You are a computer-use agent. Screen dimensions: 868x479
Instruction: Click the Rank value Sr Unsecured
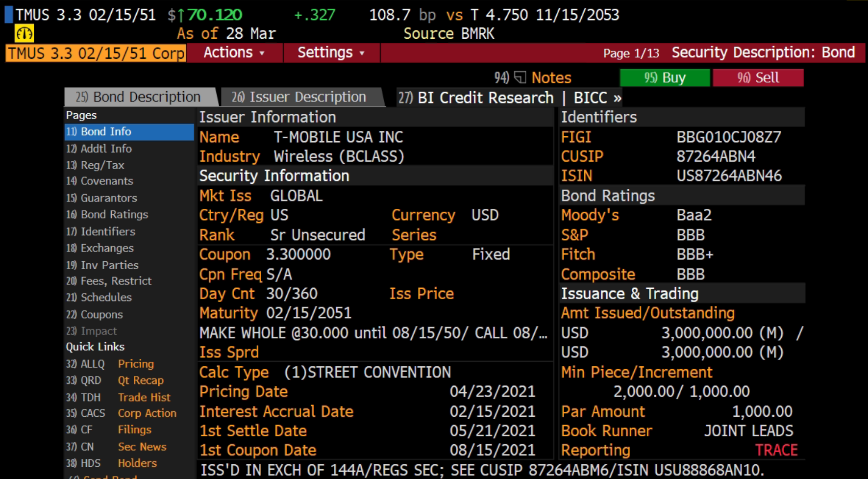click(x=318, y=235)
